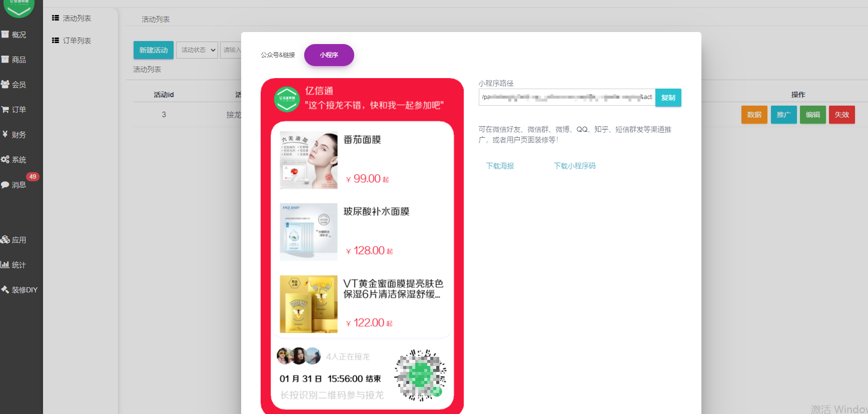Screen dimensions: 868x414
Task: Click the search input next to 活动状态
Action: 231,50
